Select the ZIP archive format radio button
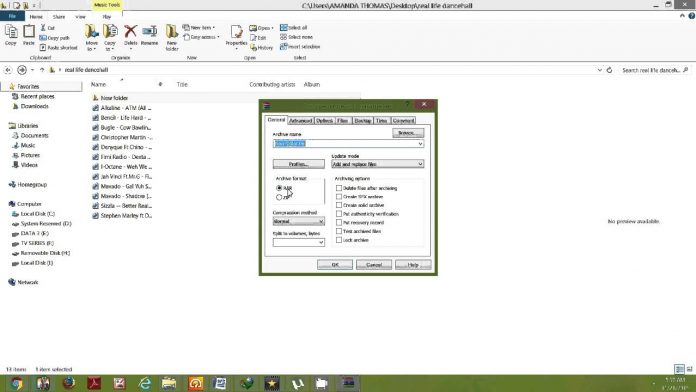The width and height of the screenshot is (696, 392). (279, 197)
